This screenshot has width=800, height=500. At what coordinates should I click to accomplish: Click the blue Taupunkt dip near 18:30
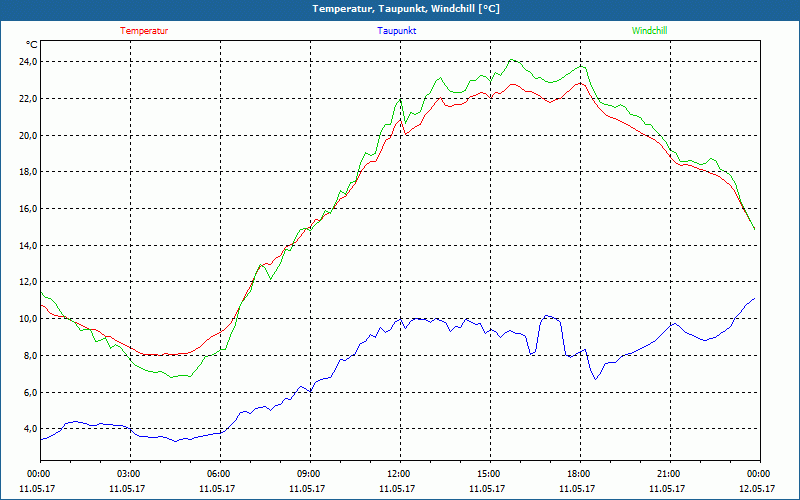click(595, 379)
